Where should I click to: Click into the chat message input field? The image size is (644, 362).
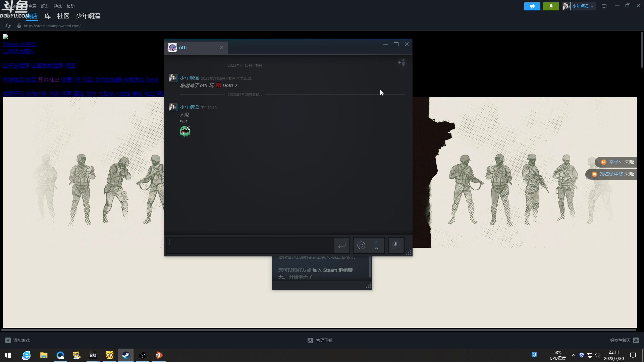(x=250, y=245)
